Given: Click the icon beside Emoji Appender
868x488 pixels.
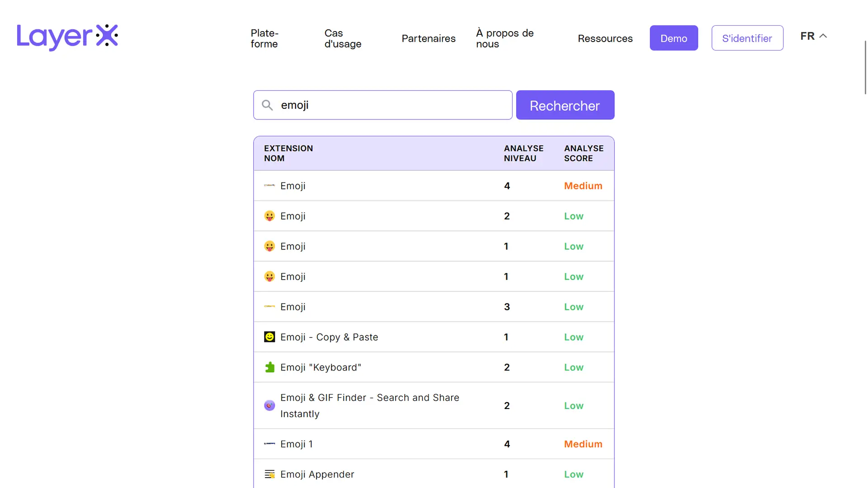Looking at the screenshot, I should (x=269, y=474).
